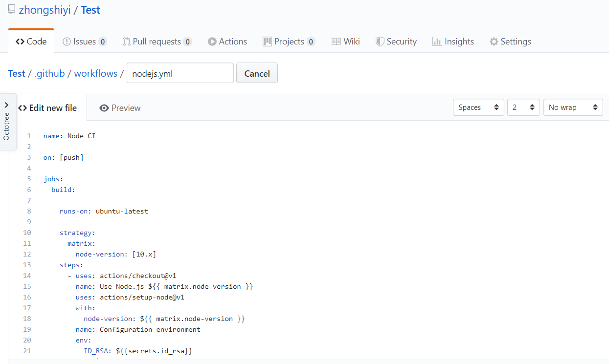
Task: Click the workflows breadcrumb link
Action: click(x=95, y=74)
